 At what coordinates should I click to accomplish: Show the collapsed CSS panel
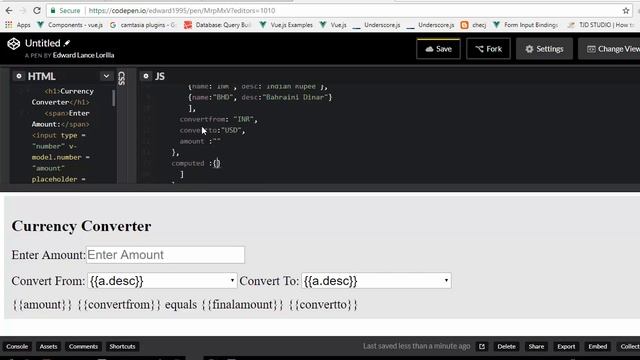tap(121, 78)
